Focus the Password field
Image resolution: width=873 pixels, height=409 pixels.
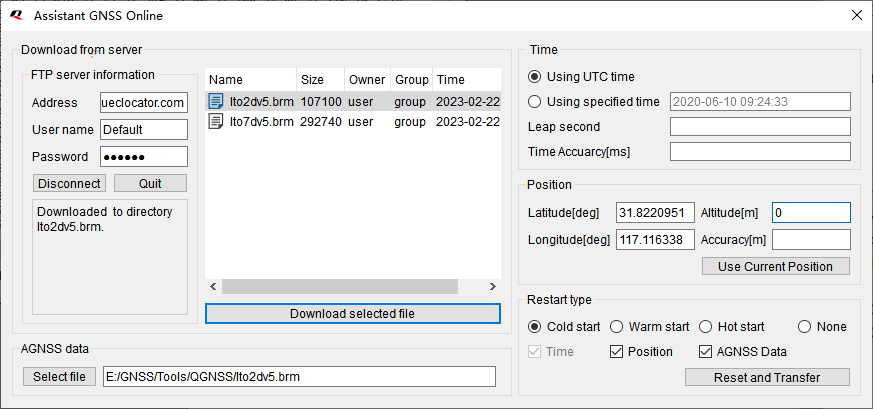point(144,157)
